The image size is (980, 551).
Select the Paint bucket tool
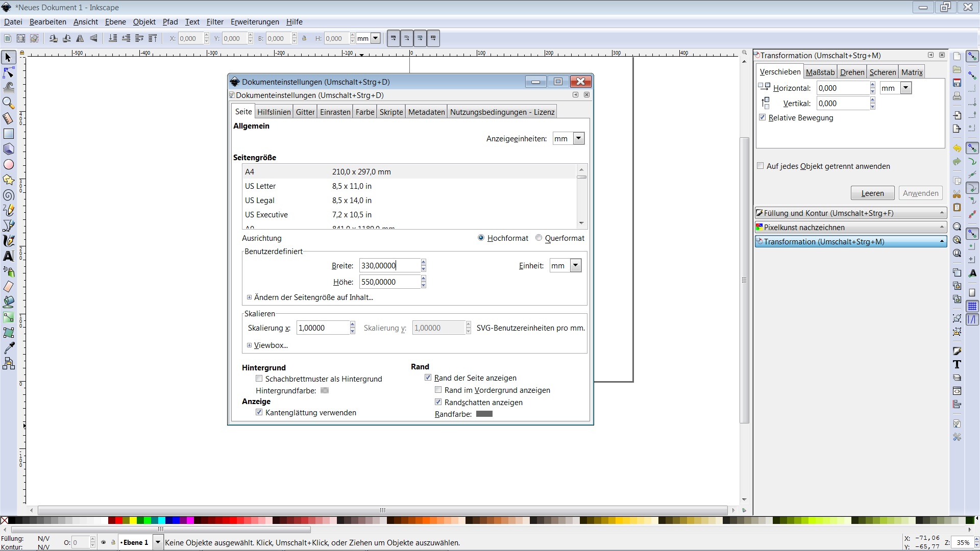click(x=8, y=302)
